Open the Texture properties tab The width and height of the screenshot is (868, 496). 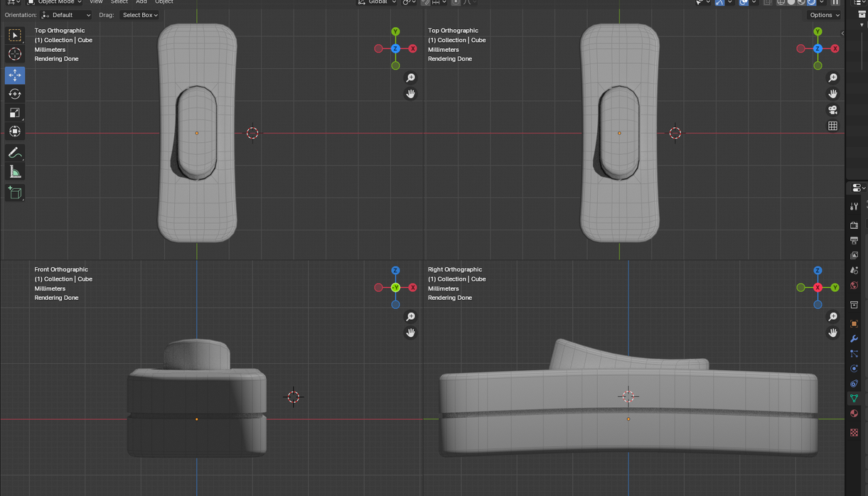coord(854,432)
